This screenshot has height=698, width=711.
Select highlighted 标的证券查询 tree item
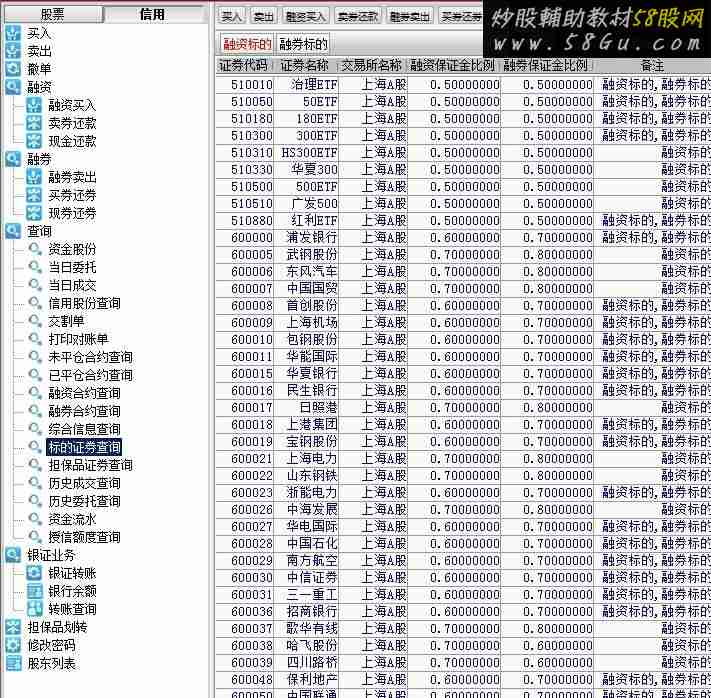point(84,447)
